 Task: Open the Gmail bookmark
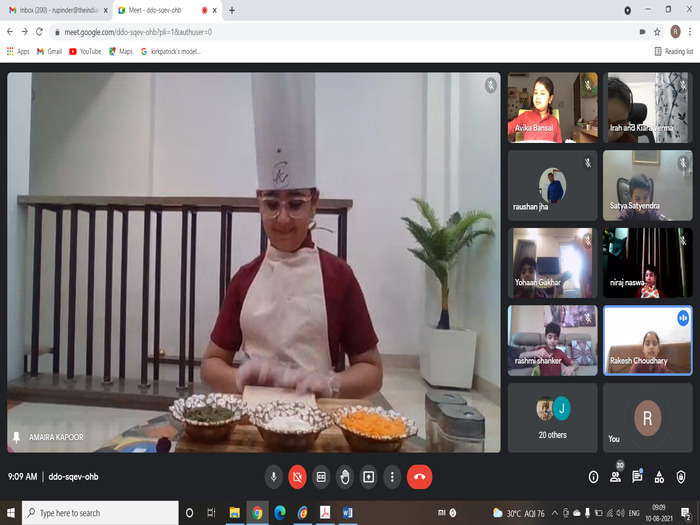[50, 52]
